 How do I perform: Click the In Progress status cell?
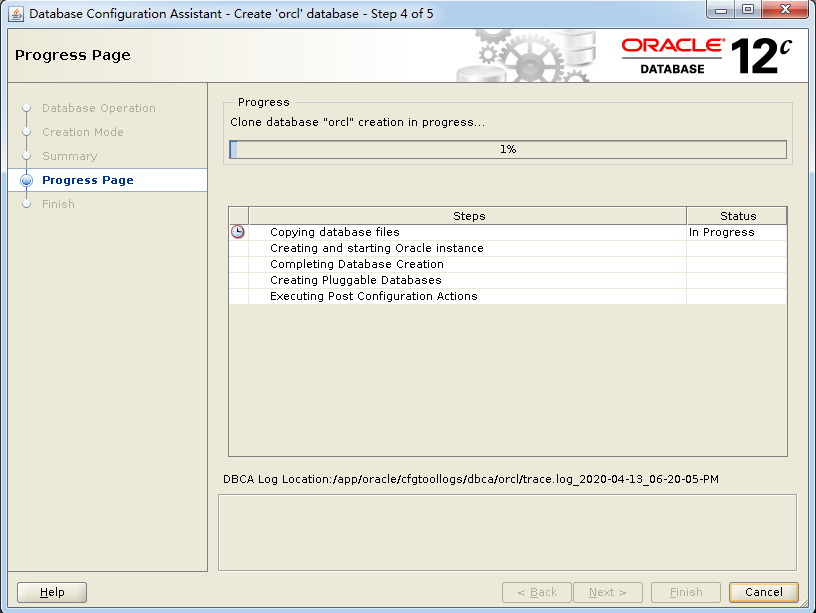tap(737, 232)
